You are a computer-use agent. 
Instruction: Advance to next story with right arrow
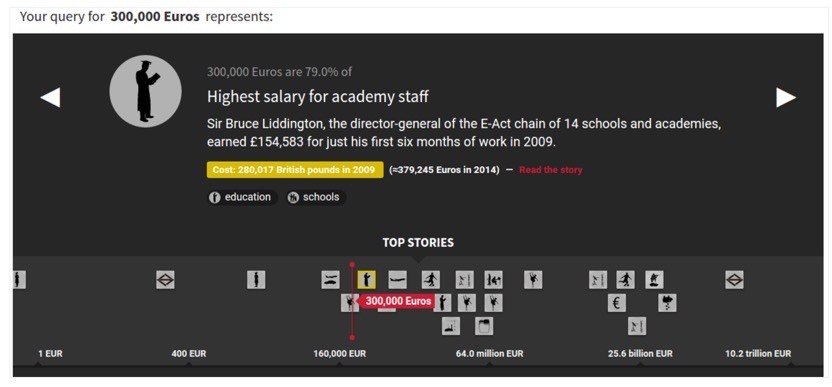[786, 98]
